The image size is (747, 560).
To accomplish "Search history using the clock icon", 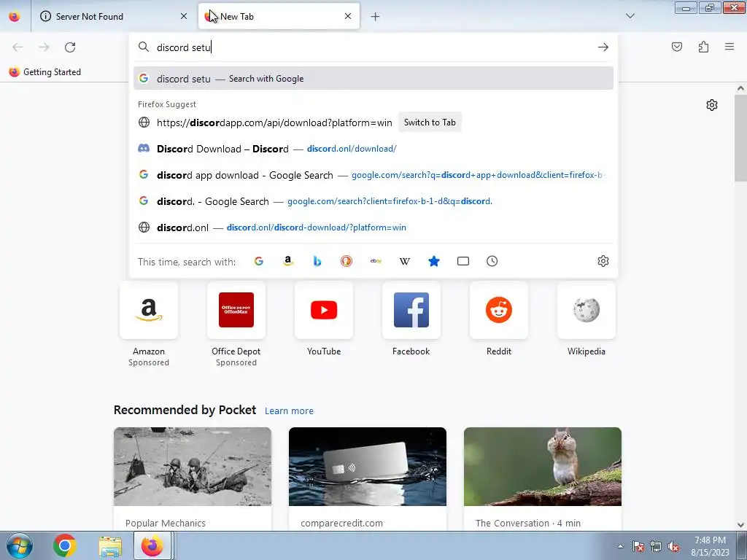I will click(492, 261).
